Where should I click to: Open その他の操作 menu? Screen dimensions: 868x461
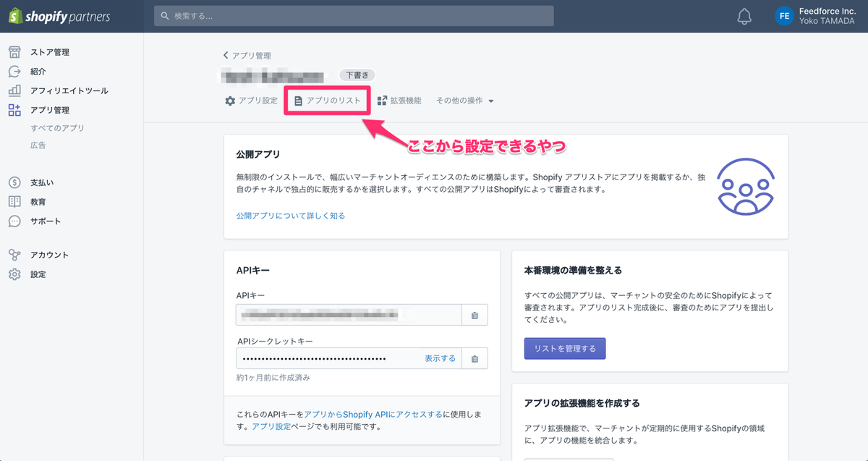465,101
